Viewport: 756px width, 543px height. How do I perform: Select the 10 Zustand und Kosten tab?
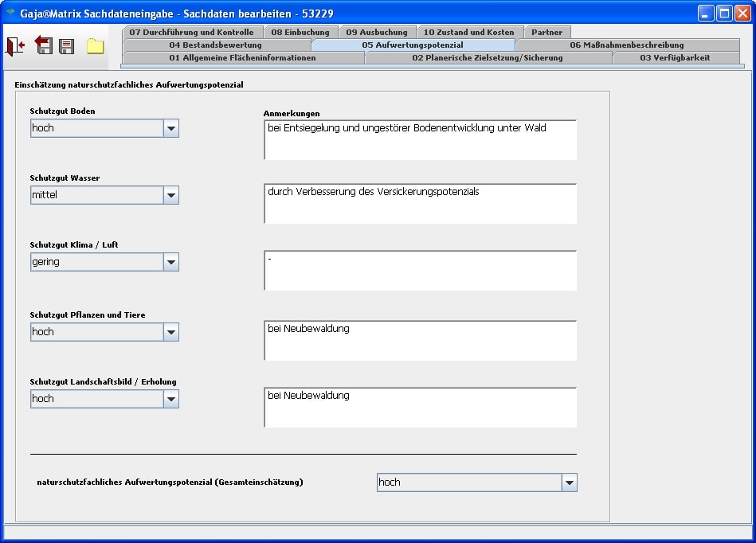468,33
